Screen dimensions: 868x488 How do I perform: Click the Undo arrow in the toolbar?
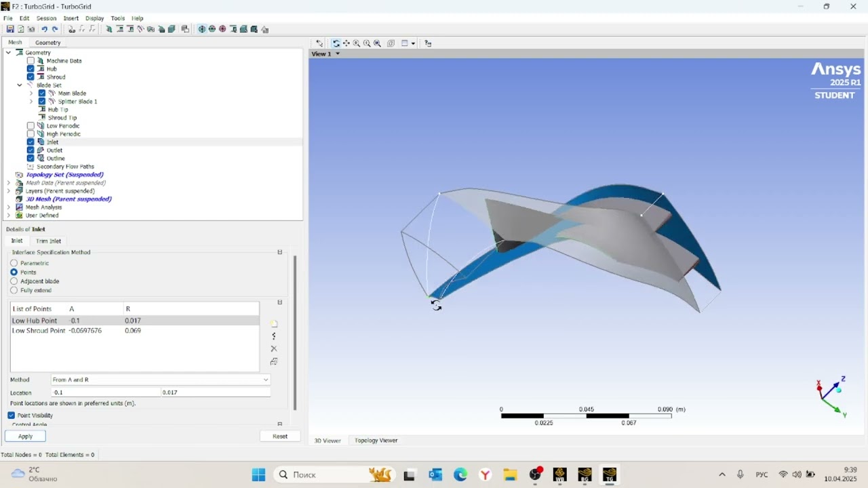click(44, 29)
